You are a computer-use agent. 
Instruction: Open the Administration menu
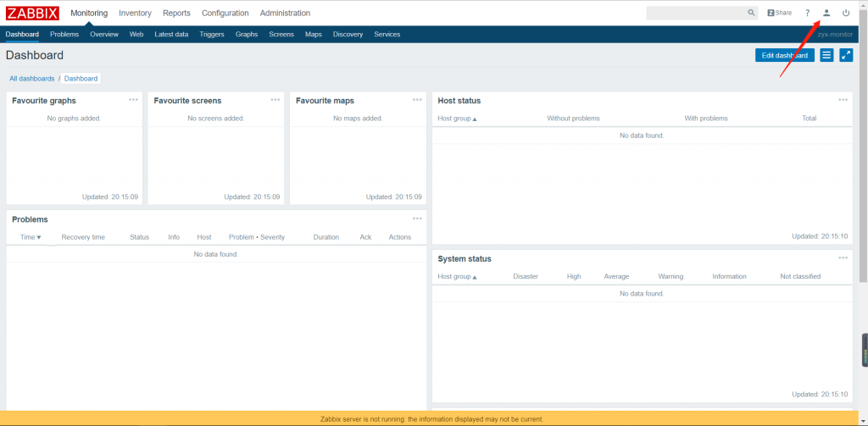pos(285,13)
